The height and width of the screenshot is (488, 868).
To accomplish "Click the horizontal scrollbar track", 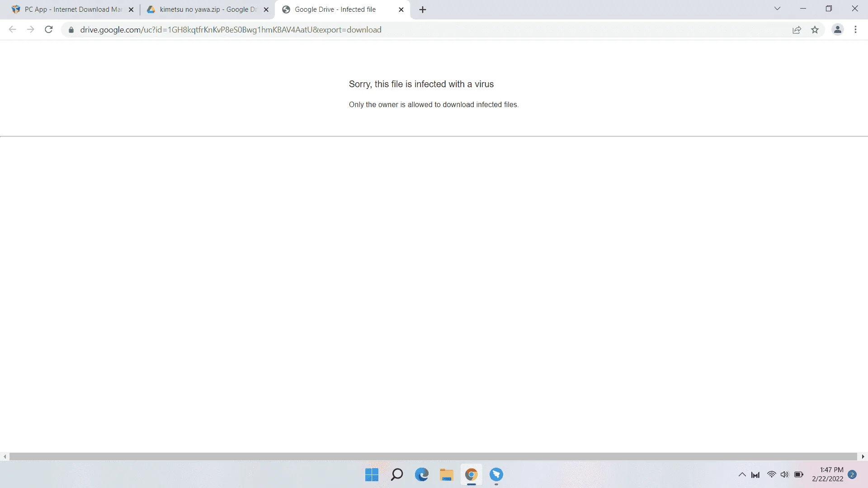I will pyautogui.click(x=433, y=457).
